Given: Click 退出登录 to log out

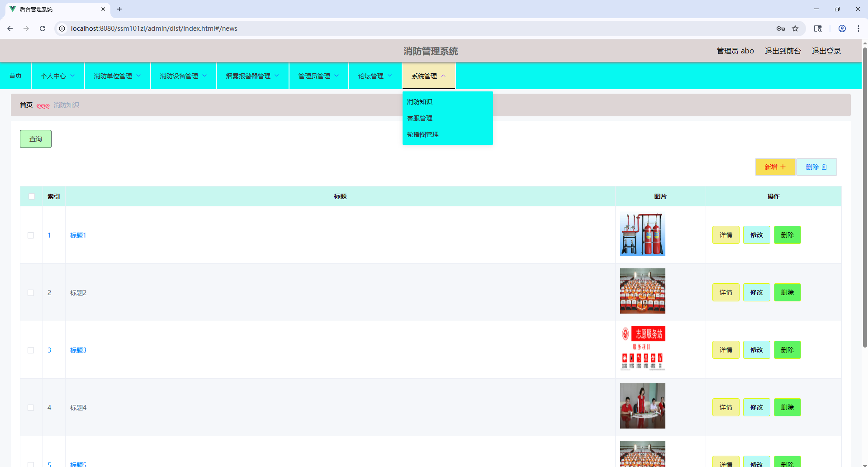Looking at the screenshot, I should click(x=826, y=51).
